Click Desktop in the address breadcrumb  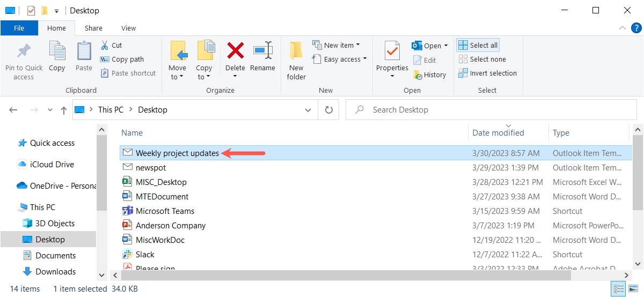click(x=152, y=109)
